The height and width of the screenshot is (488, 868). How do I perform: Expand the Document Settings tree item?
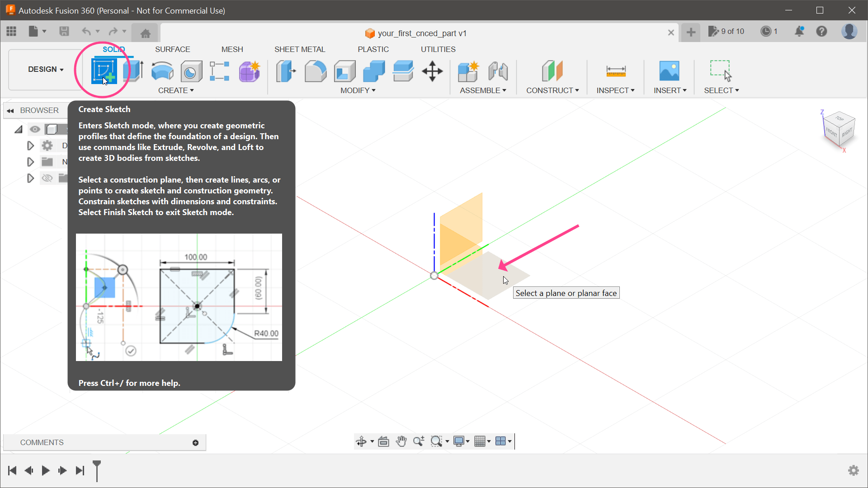[30, 145]
